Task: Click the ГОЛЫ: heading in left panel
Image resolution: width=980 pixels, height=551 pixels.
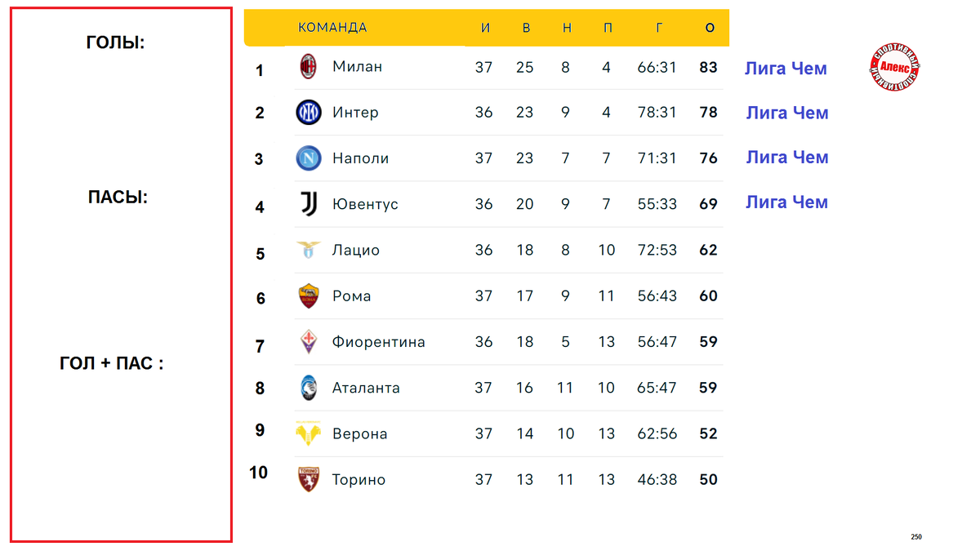Action: [115, 42]
